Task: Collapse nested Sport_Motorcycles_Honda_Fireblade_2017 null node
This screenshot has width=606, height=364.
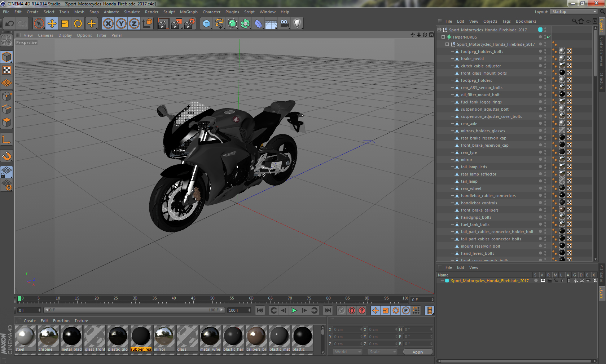Action: point(447,44)
